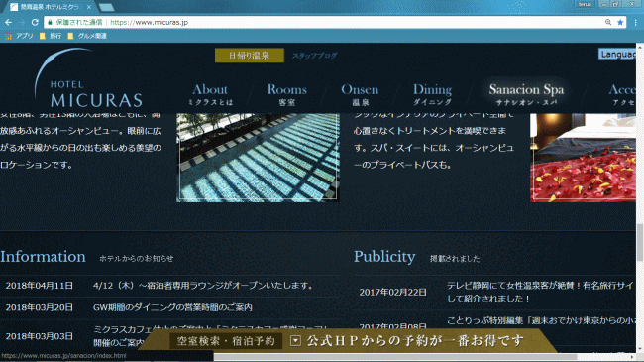
Task: Open the テレビ静岡 publicity article
Action: point(541,292)
